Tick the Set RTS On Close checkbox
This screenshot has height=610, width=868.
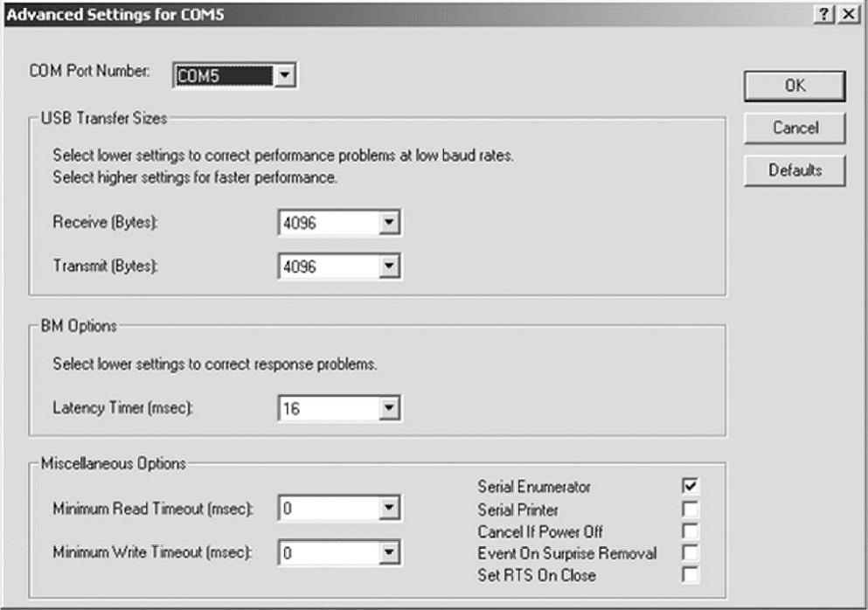point(691,574)
